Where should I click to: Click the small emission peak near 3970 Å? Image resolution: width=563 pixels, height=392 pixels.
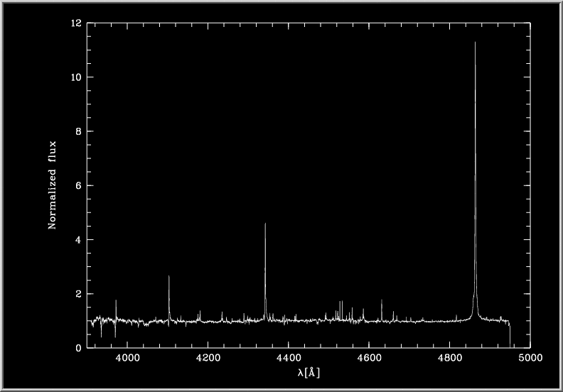click(116, 301)
